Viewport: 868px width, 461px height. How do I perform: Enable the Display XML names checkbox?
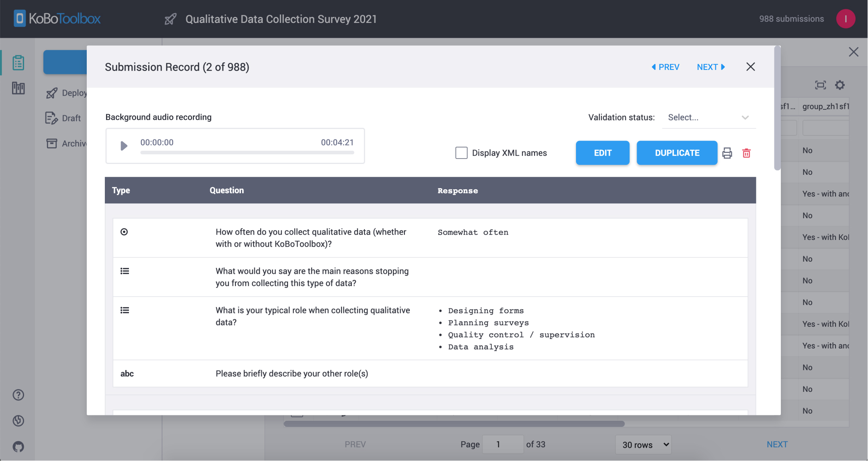[461, 153]
